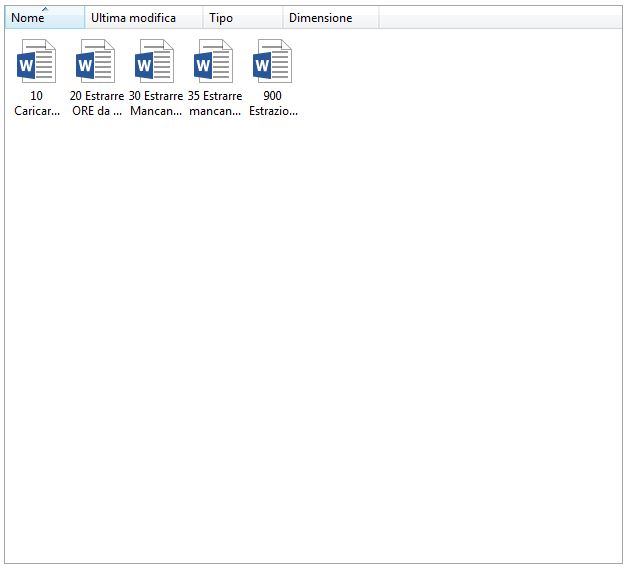
Task: Click the '10 Caricar...' file name text
Action: [37, 103]
